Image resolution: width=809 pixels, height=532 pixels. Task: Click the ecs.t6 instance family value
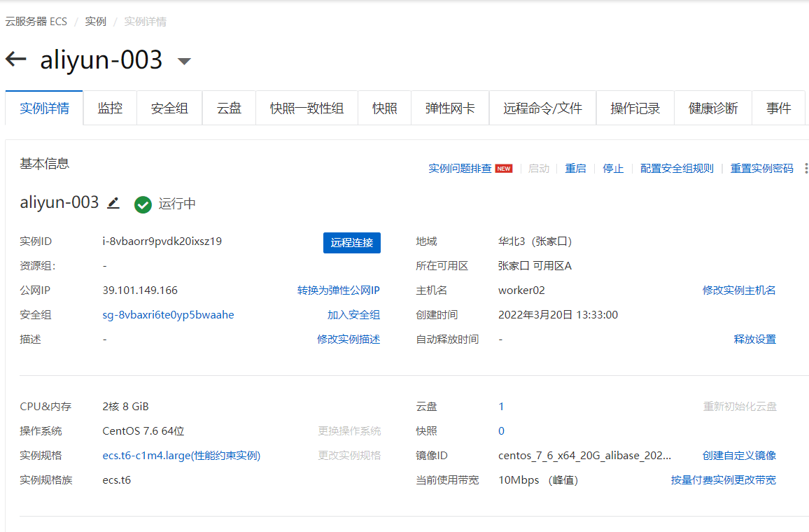(x=117, y=480)
